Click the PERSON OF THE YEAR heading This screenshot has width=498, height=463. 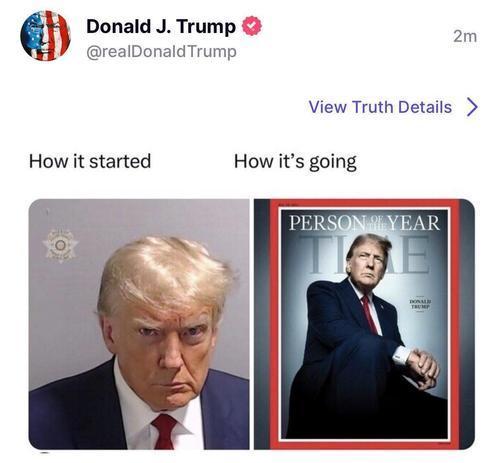pos(364,223)
